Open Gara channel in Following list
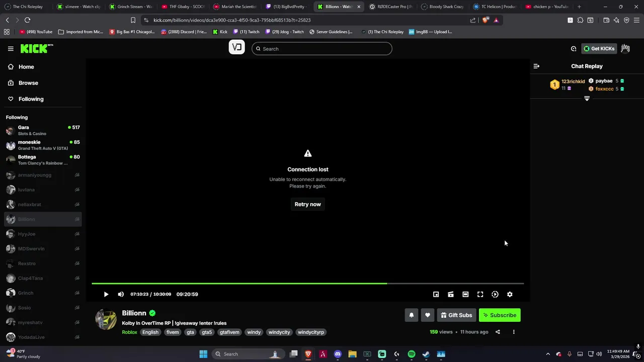This screenshot has height=362, width=644. click(43, 130)
